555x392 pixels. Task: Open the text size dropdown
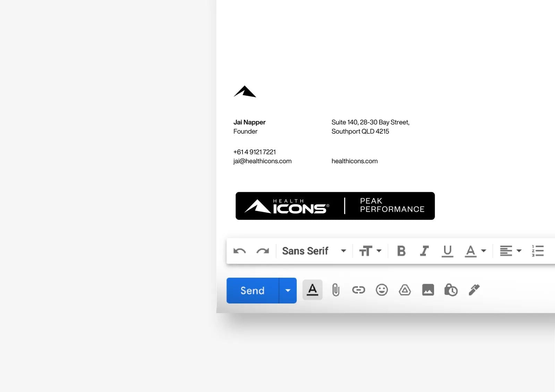(x=370, y=251)
